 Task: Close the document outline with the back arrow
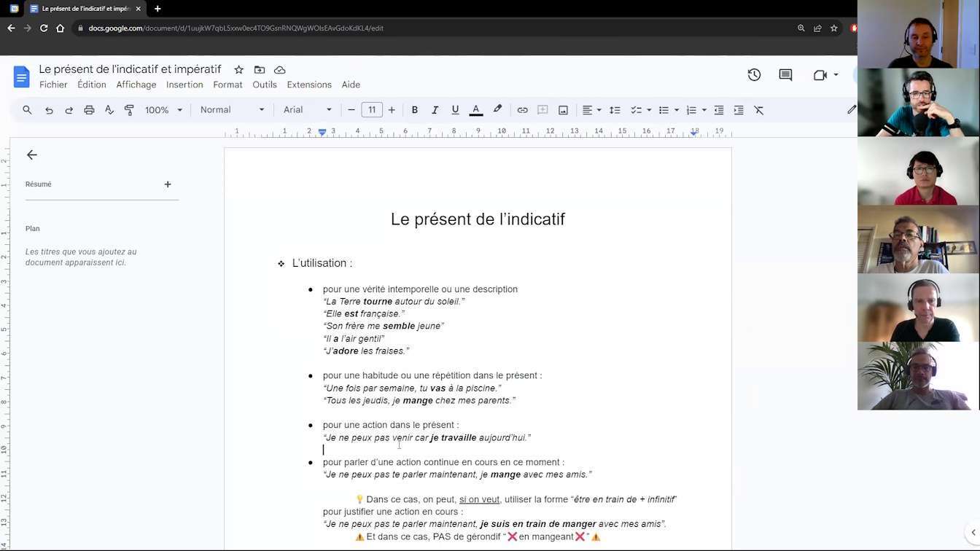31,155
